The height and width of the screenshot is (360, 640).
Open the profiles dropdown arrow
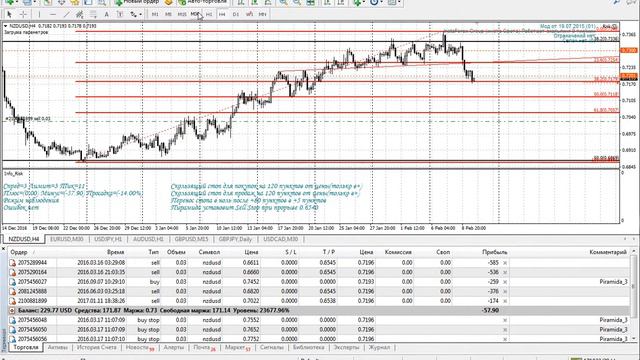(35, 2)
